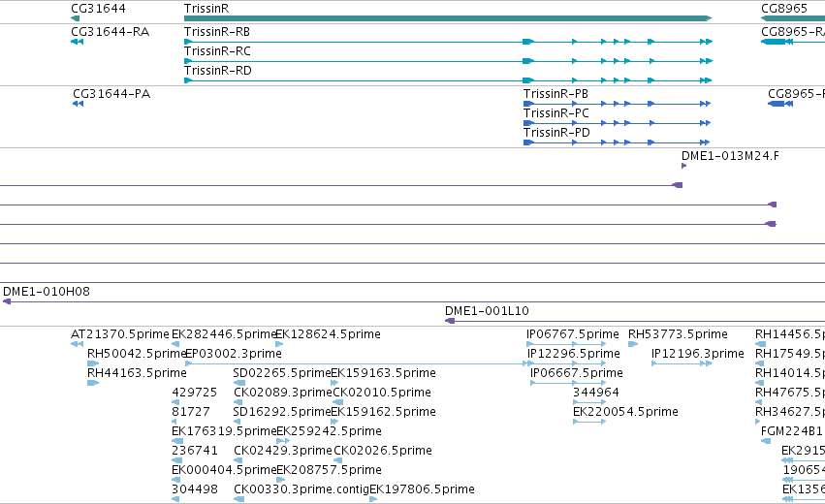825x504 pixels.
Task: Click the TrissinR-RB transcript line glyph
Action: (x=448, y=42)
